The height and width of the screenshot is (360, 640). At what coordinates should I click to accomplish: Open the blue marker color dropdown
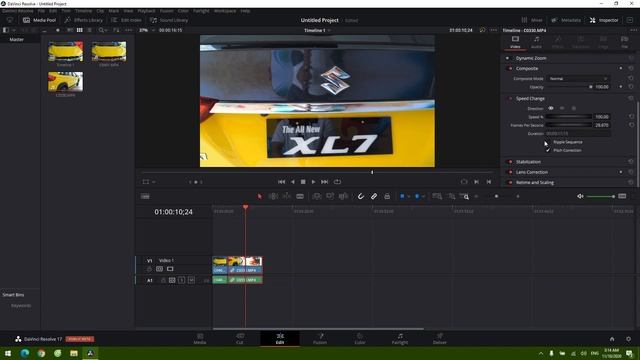click(423, 196)
